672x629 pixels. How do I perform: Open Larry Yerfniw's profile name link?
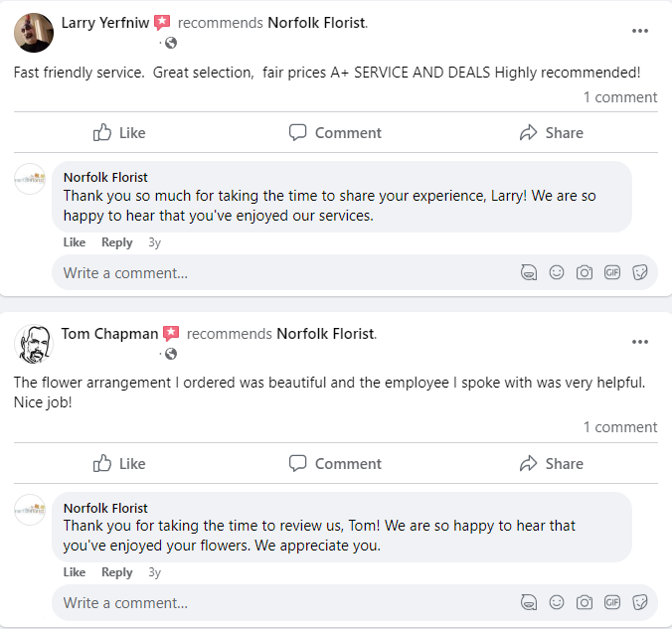point(105,23)
